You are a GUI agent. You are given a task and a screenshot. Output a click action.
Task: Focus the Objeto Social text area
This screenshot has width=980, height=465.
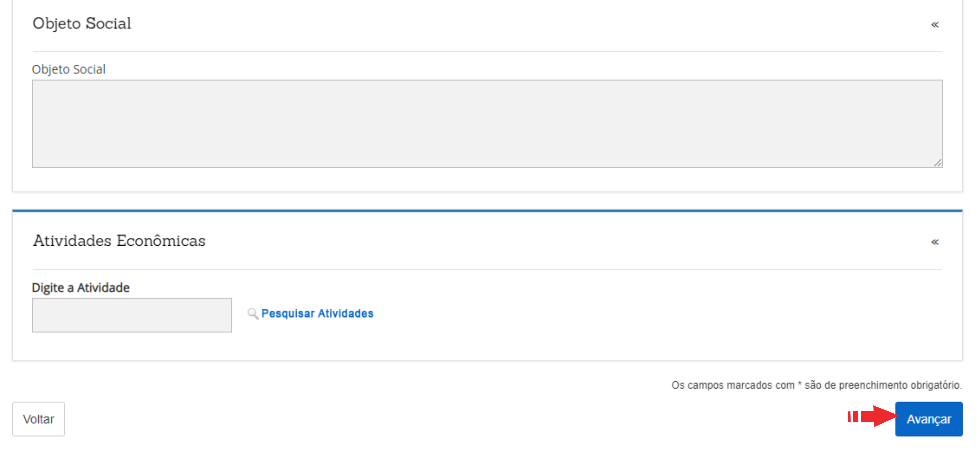pos(487,124)
